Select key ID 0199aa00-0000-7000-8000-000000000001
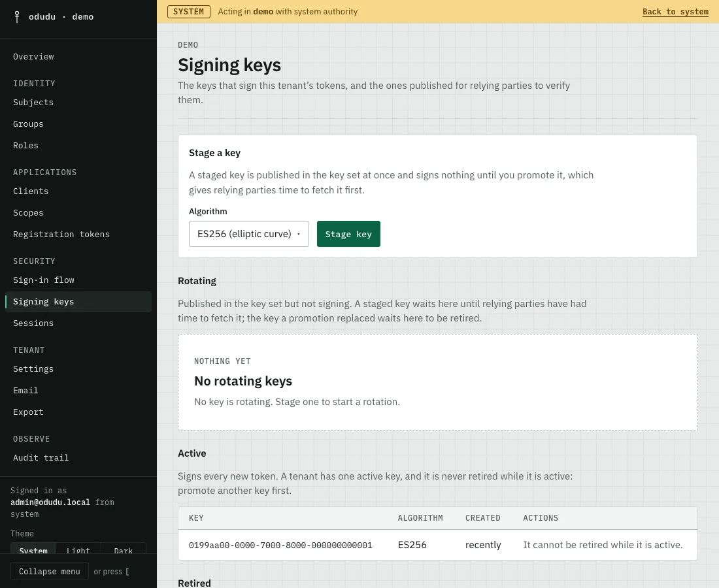Viewport: 719px width, 588px height. pos(280,546)
